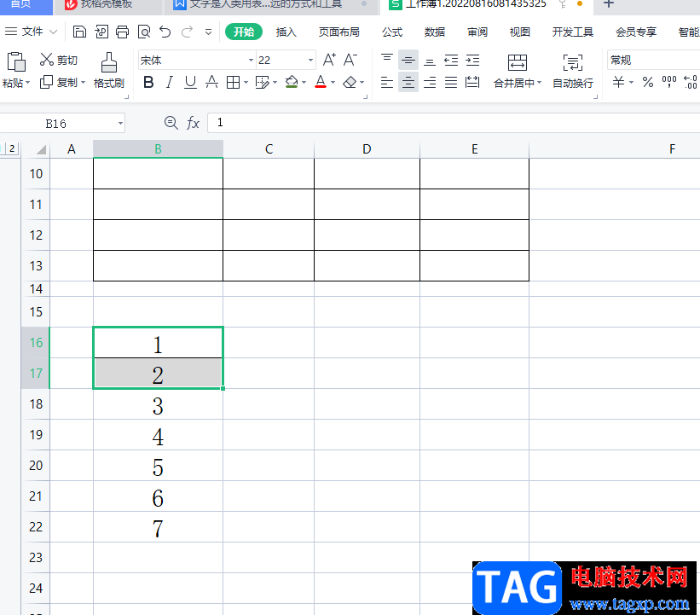This screenshot has width=700, height=615.
Task: Toggle underline formatting
Action: coord(191,82)
